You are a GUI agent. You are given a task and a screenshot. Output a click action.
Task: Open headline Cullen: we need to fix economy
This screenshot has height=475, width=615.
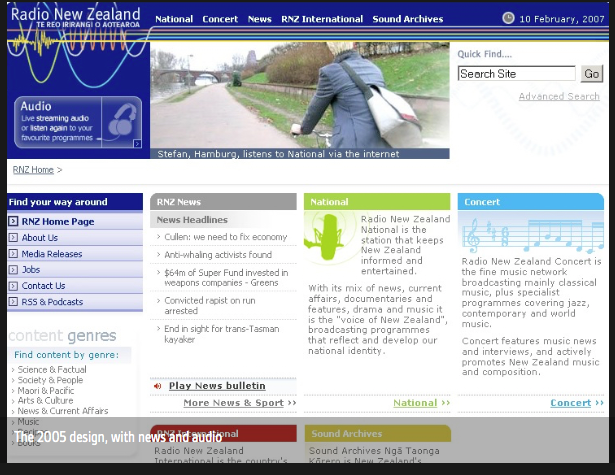click(226, 237)
